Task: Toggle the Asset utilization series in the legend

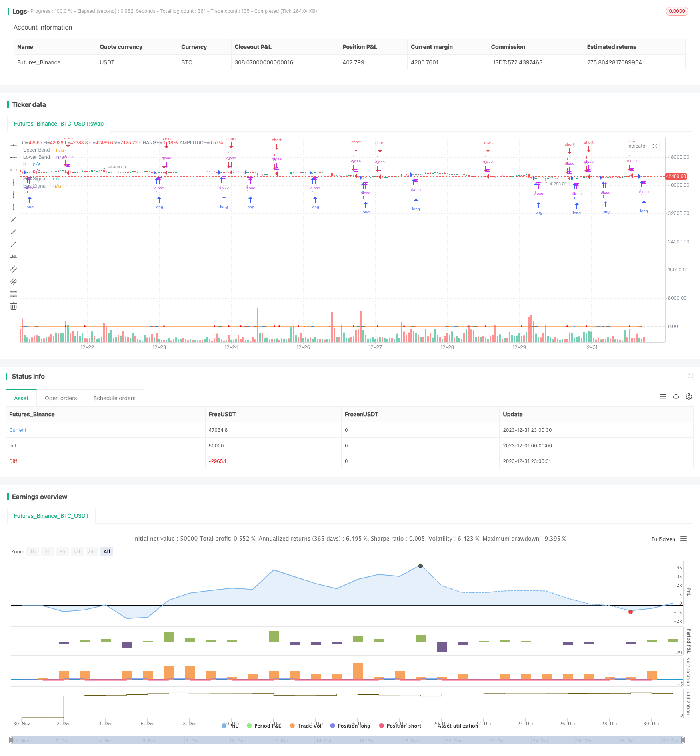Action: click(454, 726)
